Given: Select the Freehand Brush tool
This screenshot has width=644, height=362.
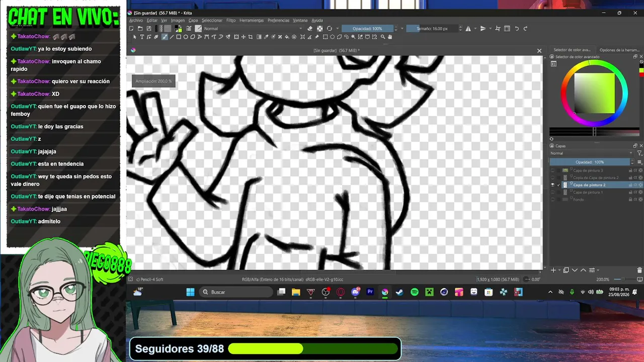Looking at the screenshot, I should pos(165,37).
